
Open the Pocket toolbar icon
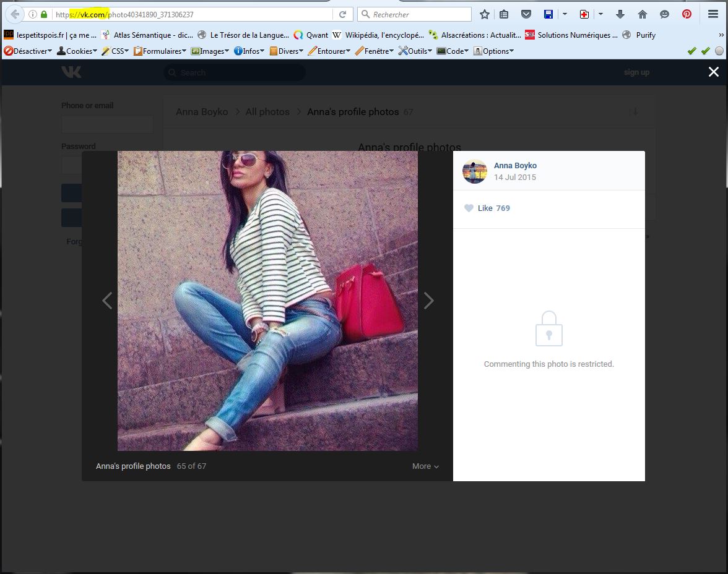click(x=526, y=14)
